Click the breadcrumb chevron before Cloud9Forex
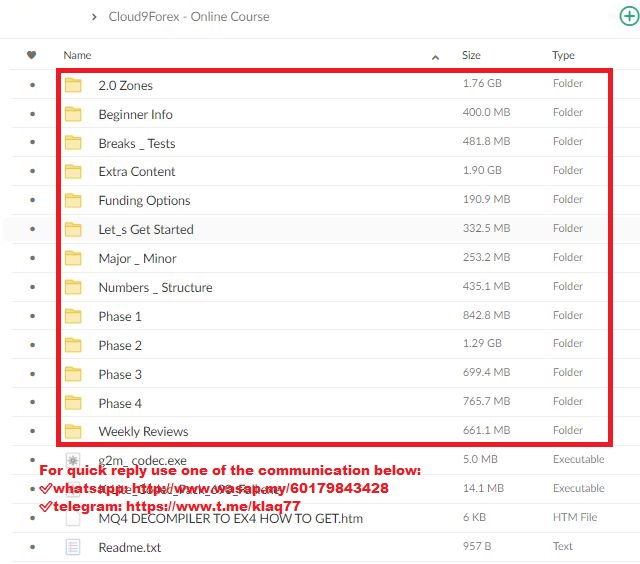The height and width of the screenshot is (564, 640). [94, 17]
